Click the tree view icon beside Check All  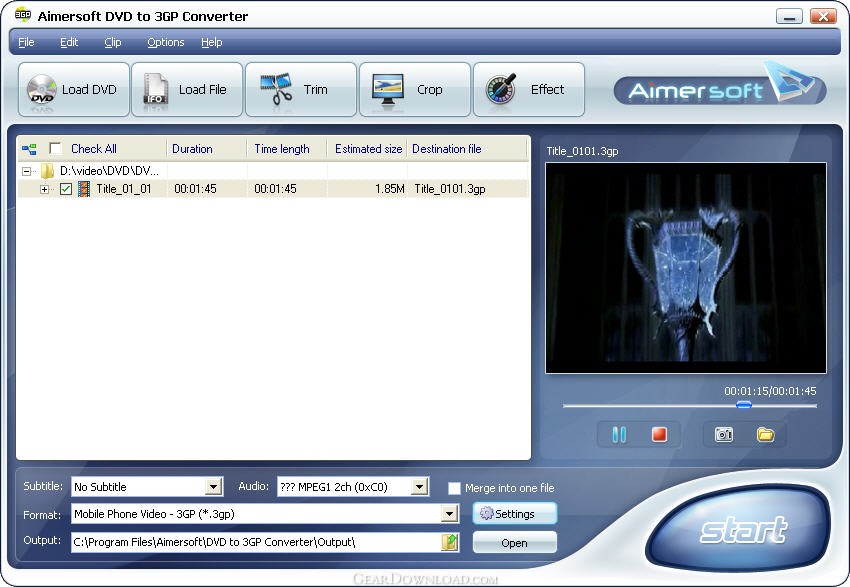(29, 149)
